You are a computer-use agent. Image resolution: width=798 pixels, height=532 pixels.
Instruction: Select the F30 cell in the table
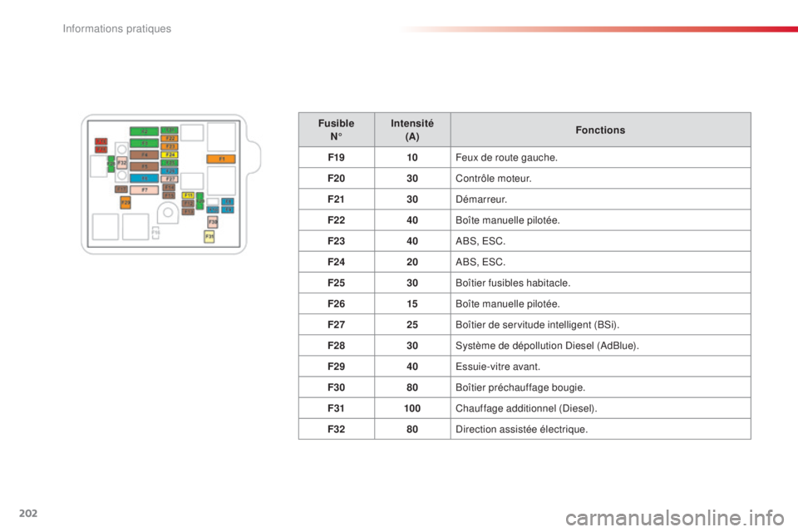pyautogui.click(x=337, y=387)
